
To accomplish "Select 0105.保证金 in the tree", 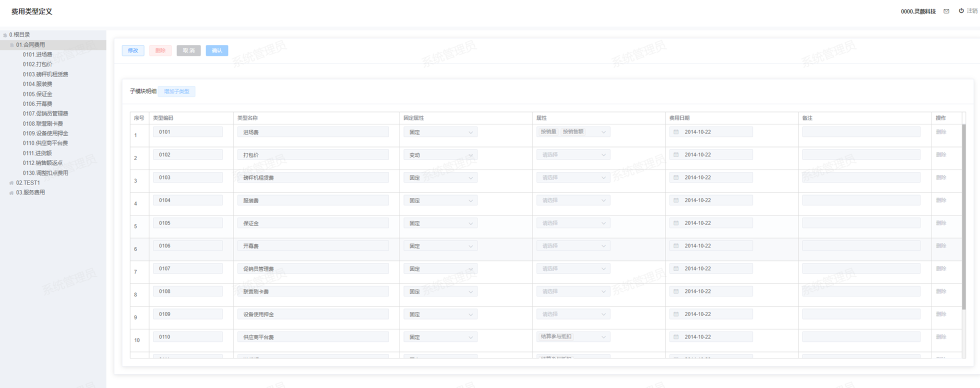I will click(x=37, y=94).
